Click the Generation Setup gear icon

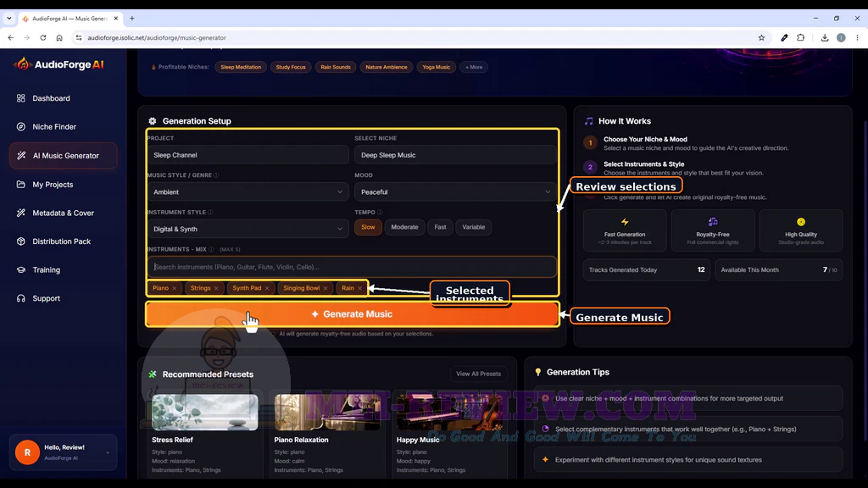153,120
